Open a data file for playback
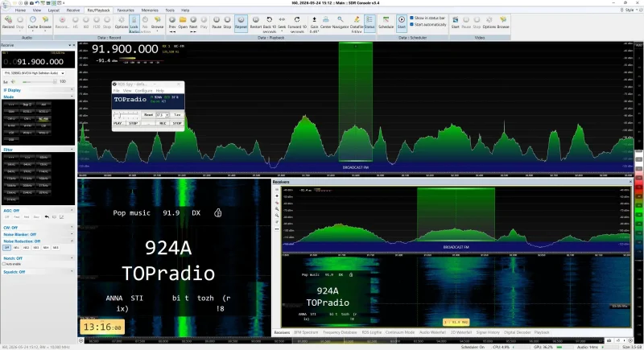 pyautogui.click(x=183, y=23)
